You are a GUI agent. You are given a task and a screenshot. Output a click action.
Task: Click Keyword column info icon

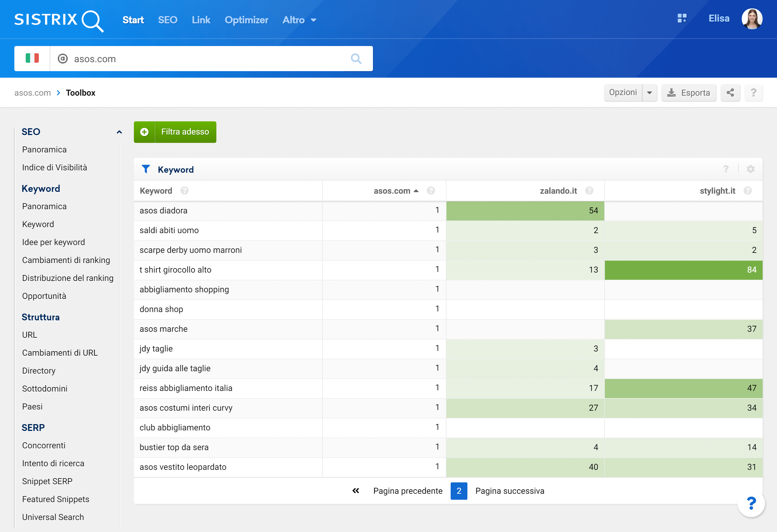(185, 191)
